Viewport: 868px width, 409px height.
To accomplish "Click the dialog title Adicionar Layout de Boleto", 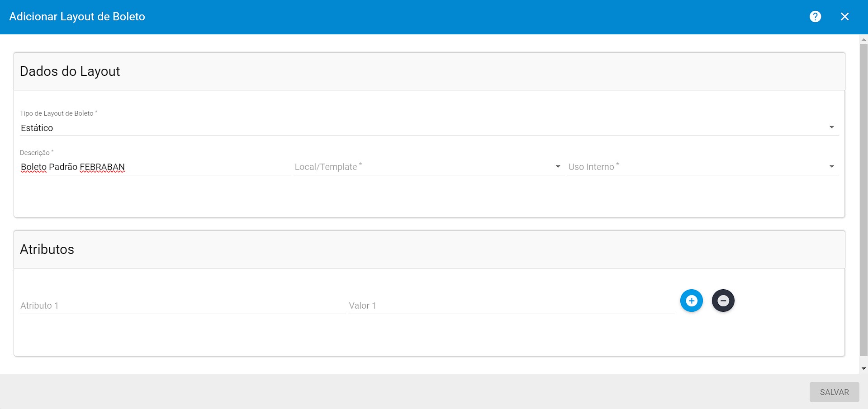I will coord(77,17).
